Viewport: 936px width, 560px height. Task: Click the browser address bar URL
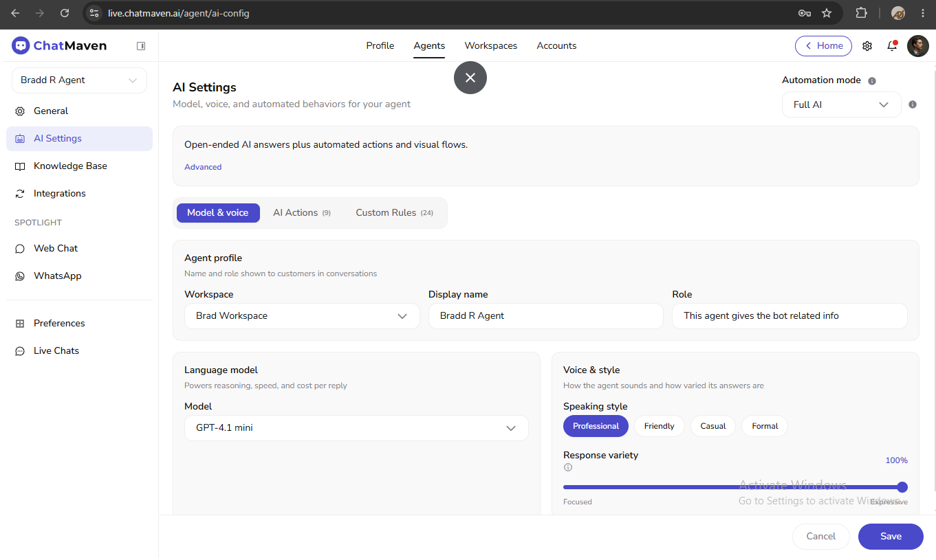coord(179,13)
